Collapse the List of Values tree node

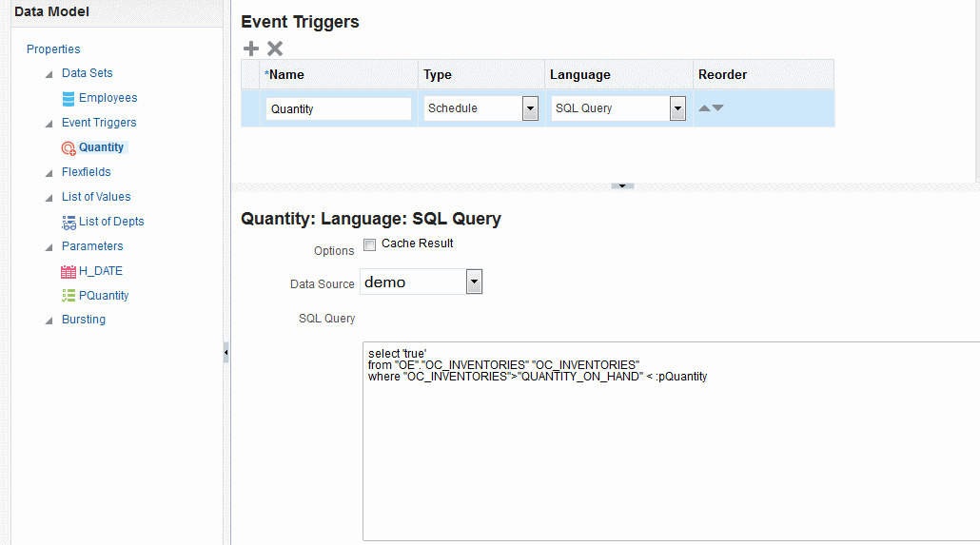tap(49, 198)
